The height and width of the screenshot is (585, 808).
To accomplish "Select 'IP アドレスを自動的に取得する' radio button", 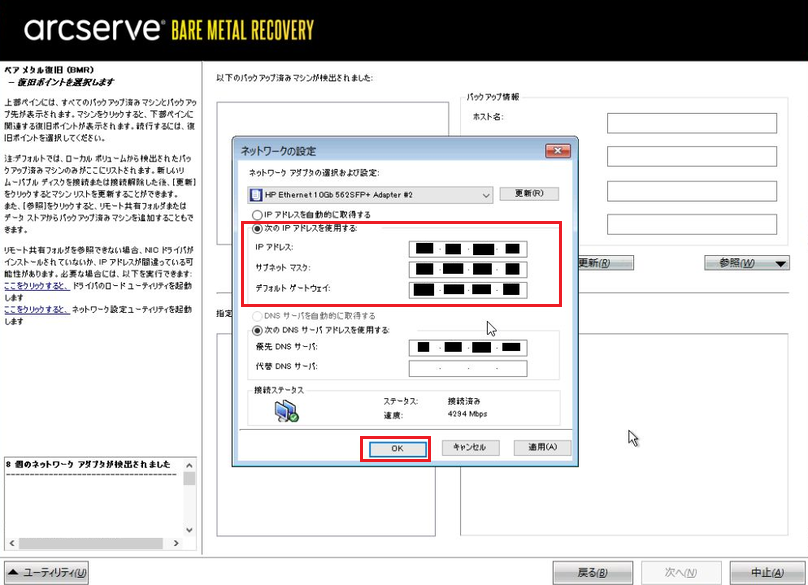I will point(257,214).
